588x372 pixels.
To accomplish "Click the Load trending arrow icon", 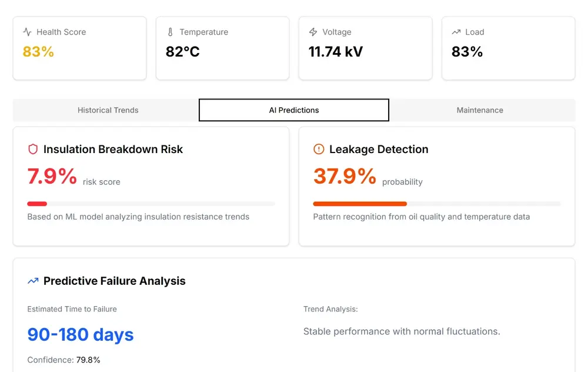I will tap(456, 32).
